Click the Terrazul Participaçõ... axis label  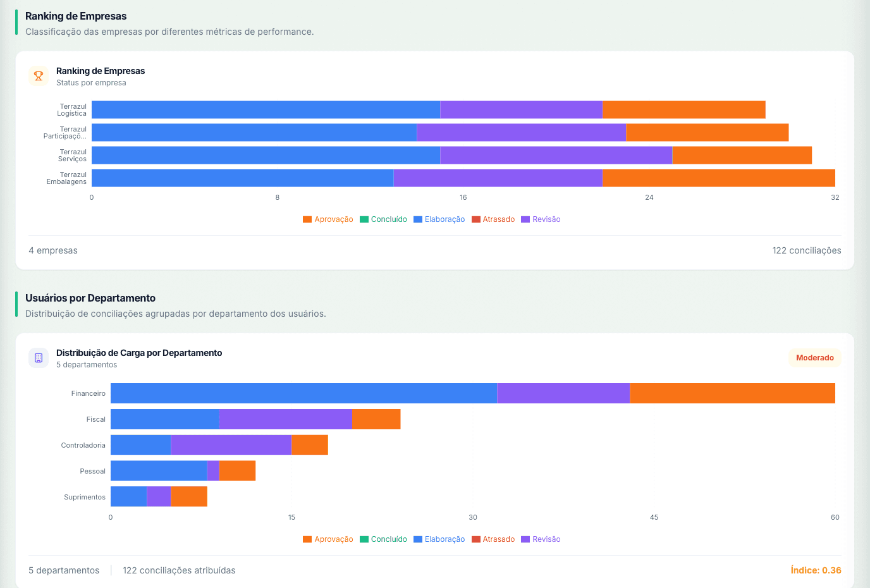65,133
